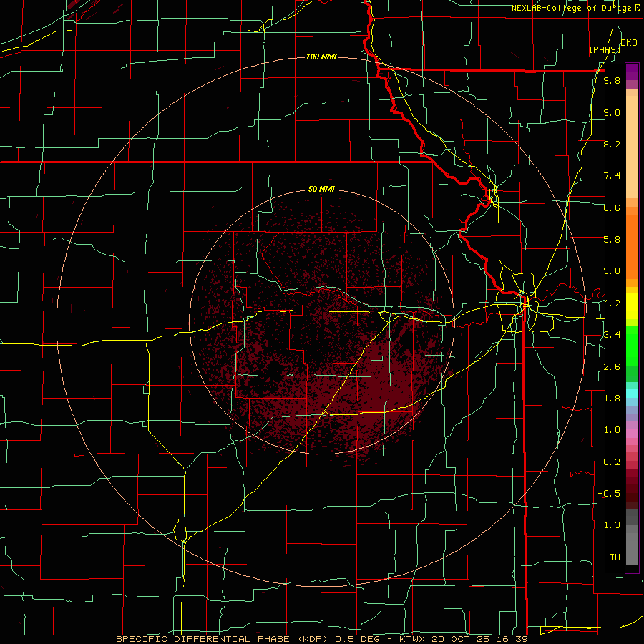Click the "100 NMI" range ring label
644x644 pixels.
pyautogui.click(x=321, y=57)
